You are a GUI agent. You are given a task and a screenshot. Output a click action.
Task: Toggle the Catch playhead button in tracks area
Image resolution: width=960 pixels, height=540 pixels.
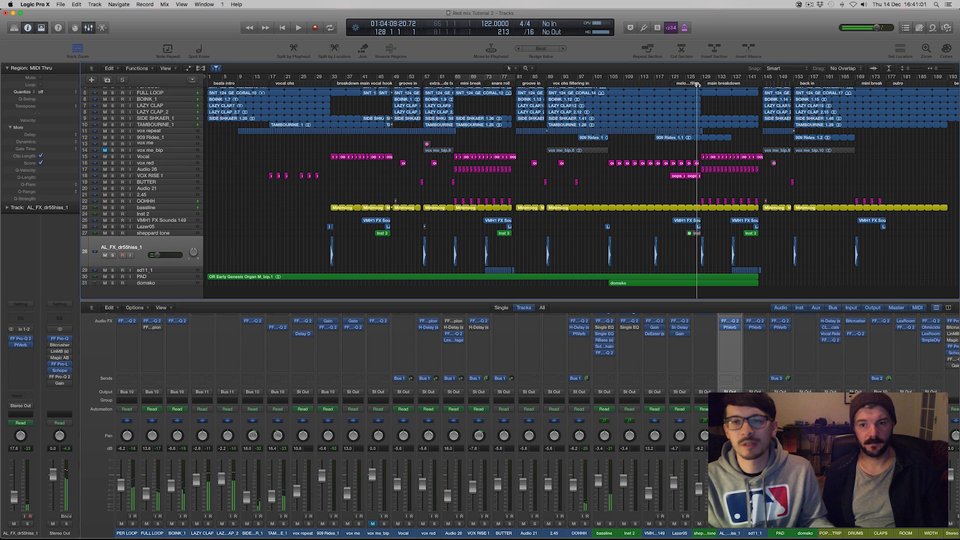(x=216, y=68)
